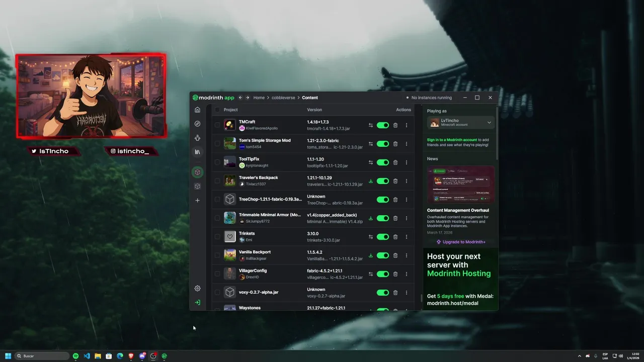Disable the TMCraft mod toggle
The width and height of the screenshot is (644, 362).
383,125
